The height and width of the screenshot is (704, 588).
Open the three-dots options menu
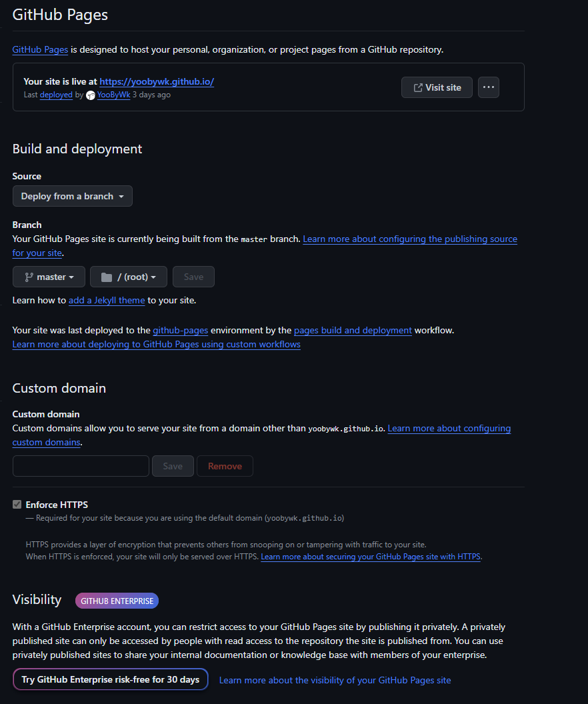click(489, 87)
